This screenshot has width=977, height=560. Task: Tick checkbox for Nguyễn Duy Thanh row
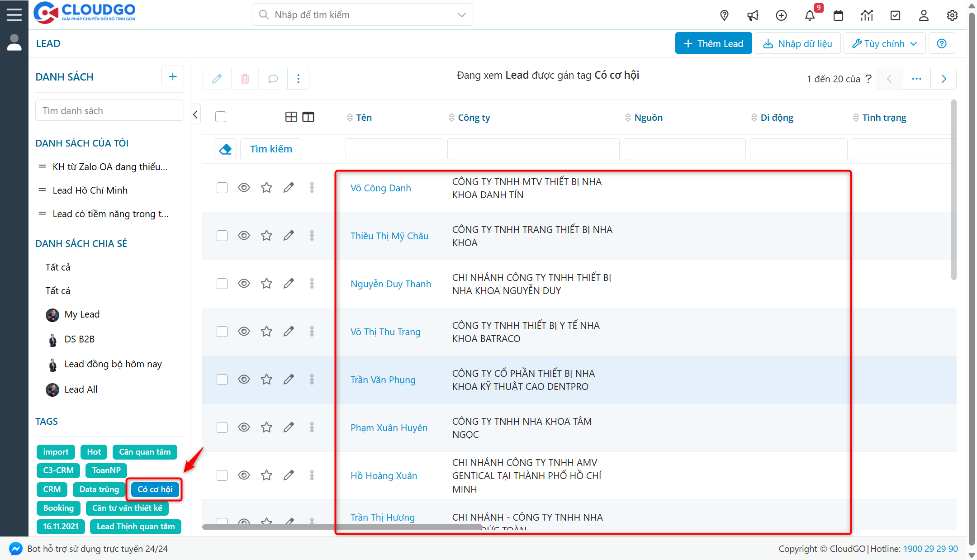tap(222, 284)
